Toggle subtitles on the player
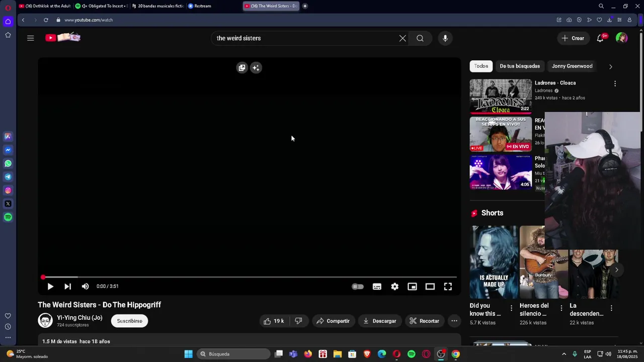This screenshot has width=644, height=362. (x=377, y=287)
